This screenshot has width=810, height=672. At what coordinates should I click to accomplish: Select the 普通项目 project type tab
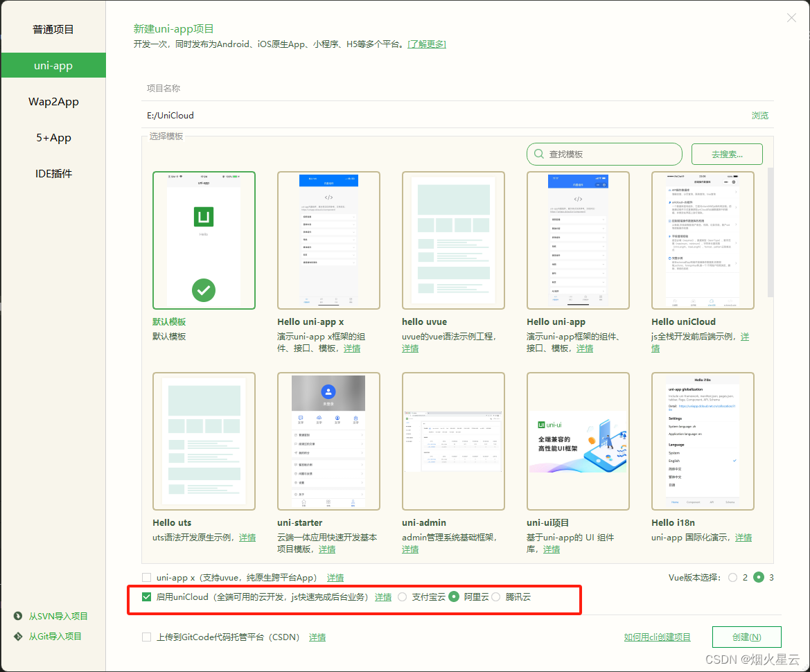53,29
